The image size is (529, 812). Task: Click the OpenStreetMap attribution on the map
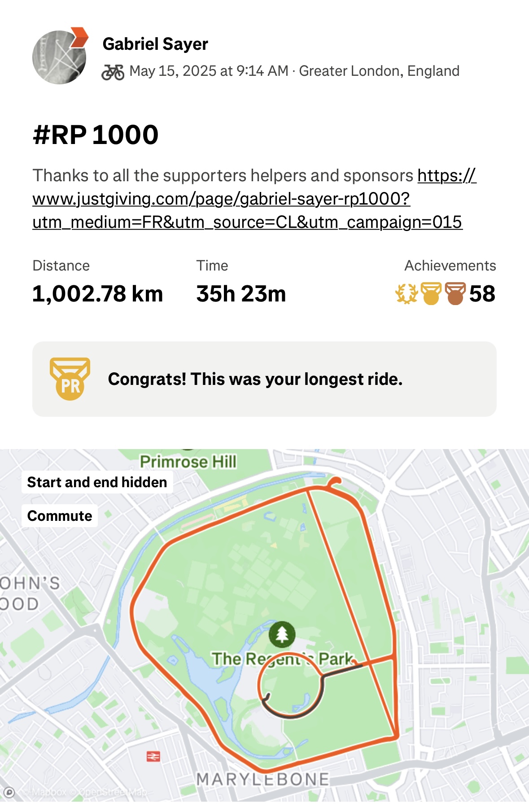(112, 792)
